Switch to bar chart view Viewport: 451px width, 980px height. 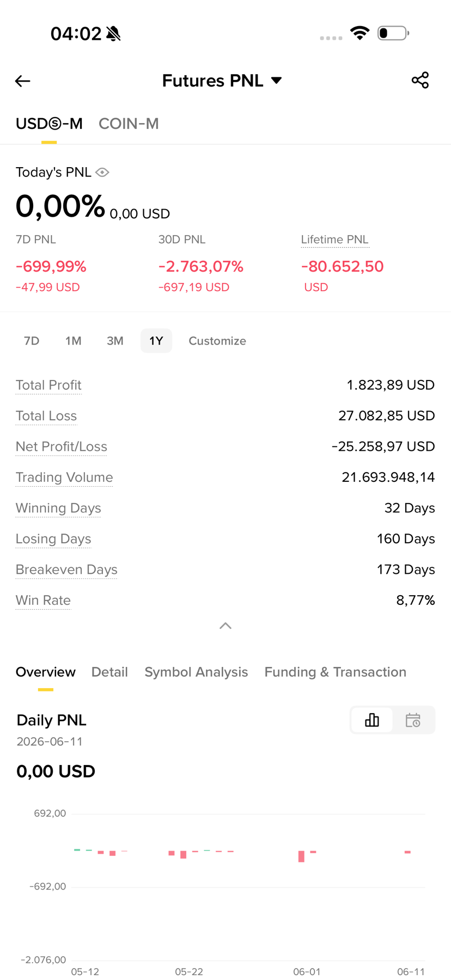click(372, 720)
